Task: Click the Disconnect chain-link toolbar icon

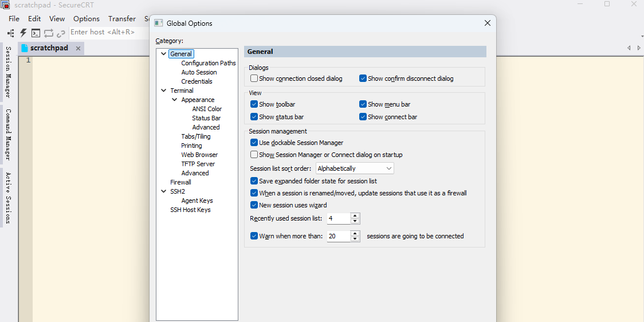Action: point(61,33)
